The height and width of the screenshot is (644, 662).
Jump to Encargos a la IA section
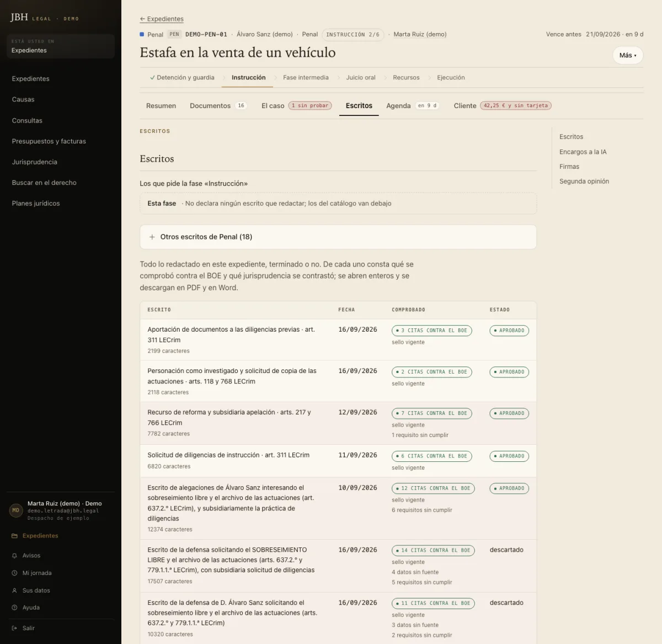coord(583,152)
